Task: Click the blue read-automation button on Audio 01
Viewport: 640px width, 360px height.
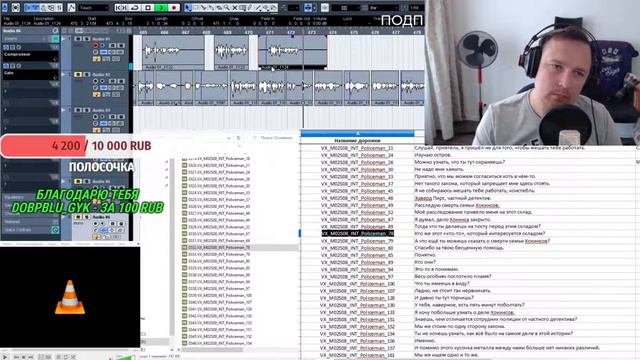Action: [x=104, y=52]
